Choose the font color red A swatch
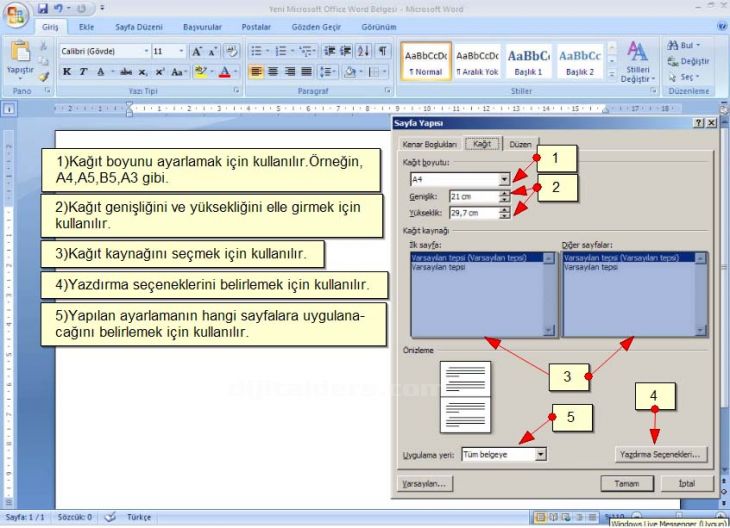The height and width of the screenshot is (528, 730). [x=224, y=72]
